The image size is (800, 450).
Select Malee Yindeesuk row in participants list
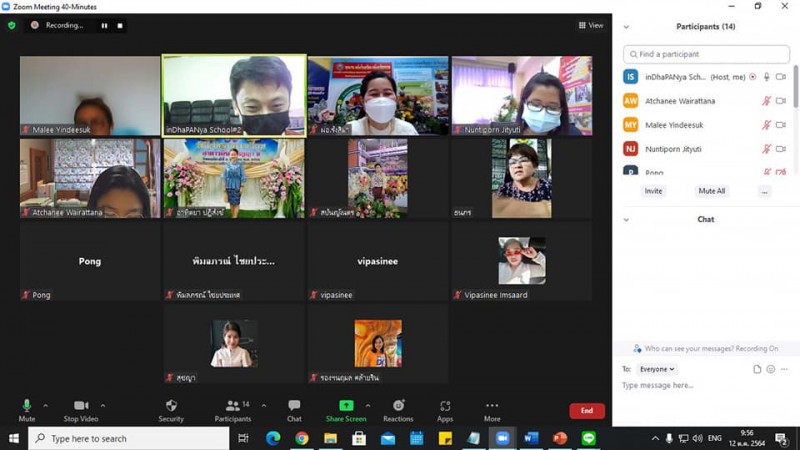click(706, 125)
